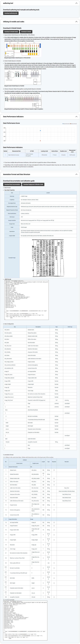Click Download AI Model button

pos(26,32)
